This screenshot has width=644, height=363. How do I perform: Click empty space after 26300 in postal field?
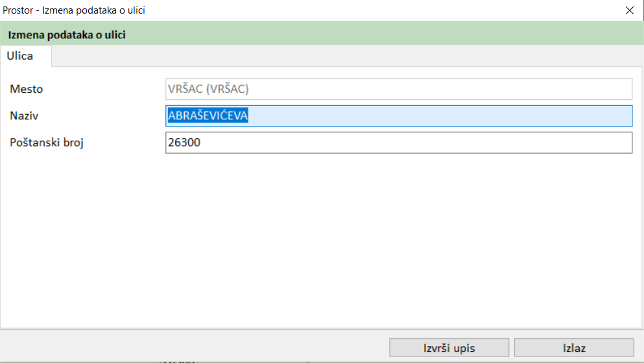pos(415,143)
